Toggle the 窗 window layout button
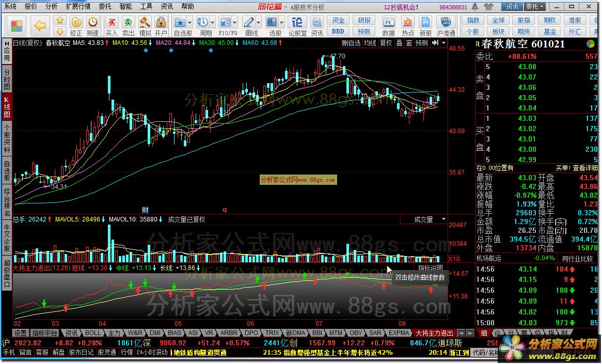 click(x=409, y=43)
